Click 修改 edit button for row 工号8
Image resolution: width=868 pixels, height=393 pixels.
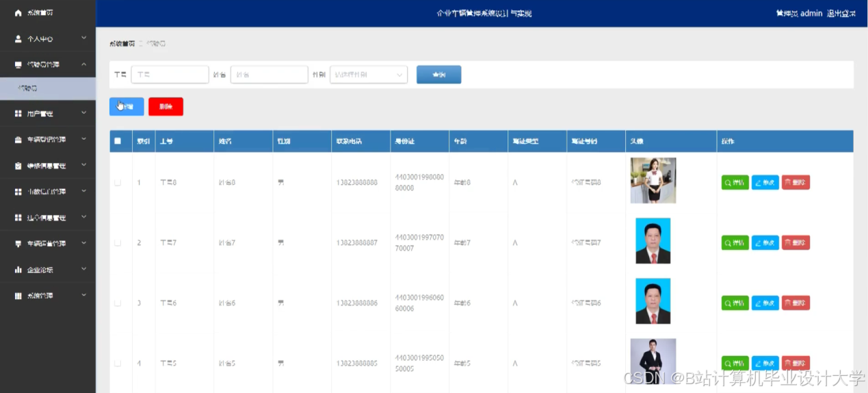(765, 183)
